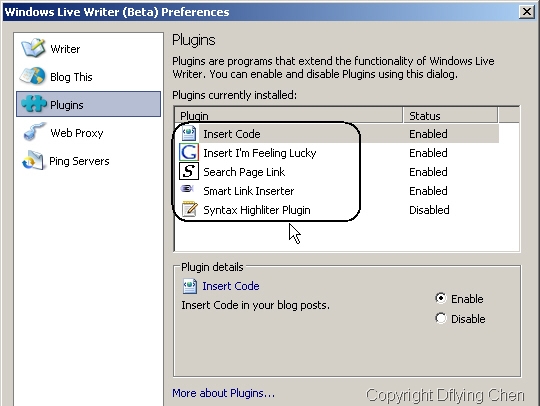The image size is (540, 406).
Task: Switch to the Plugins preferences section
Action: coord(88,104)
